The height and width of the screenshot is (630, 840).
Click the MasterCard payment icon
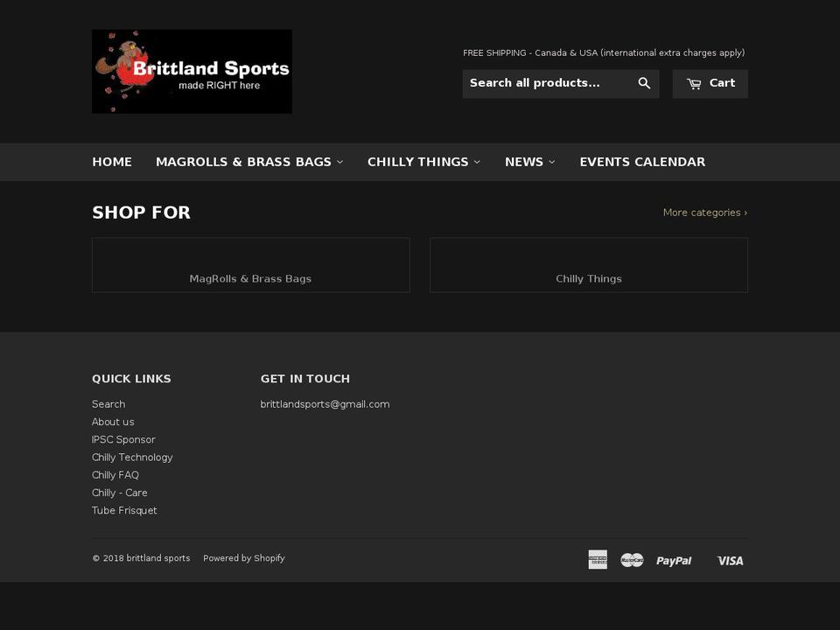[632, 560]
